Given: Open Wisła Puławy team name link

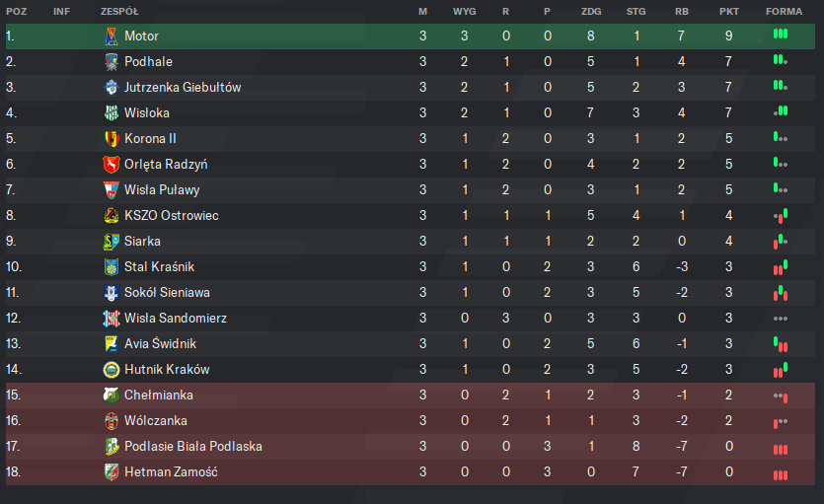Looking at the screenshot, I should 162,190.
